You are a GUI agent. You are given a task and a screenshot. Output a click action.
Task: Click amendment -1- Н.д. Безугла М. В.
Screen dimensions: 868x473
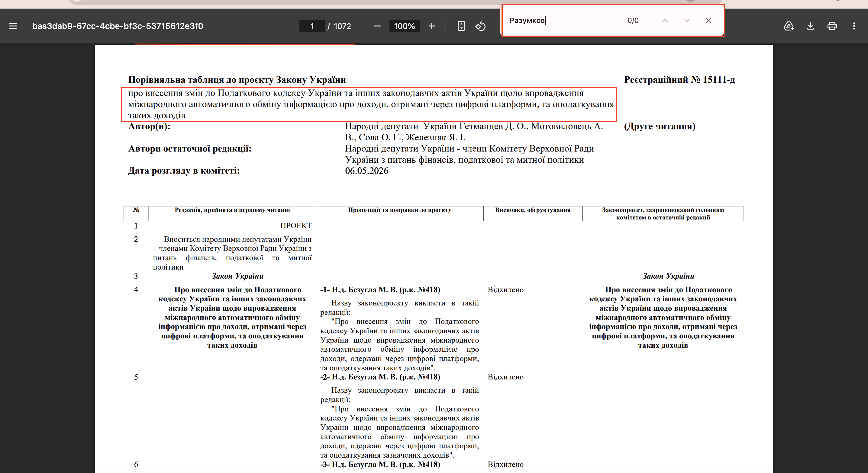pyautogui.click(x=380, y=289)
